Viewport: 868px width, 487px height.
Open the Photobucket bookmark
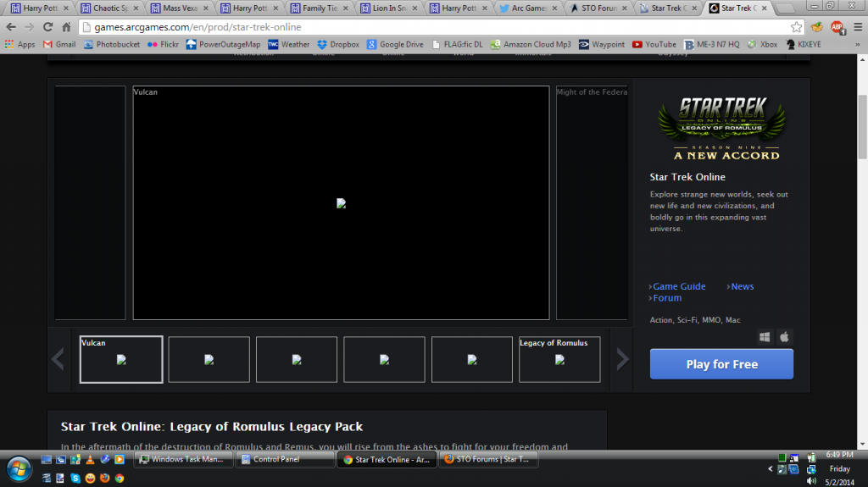pos(112,44)
